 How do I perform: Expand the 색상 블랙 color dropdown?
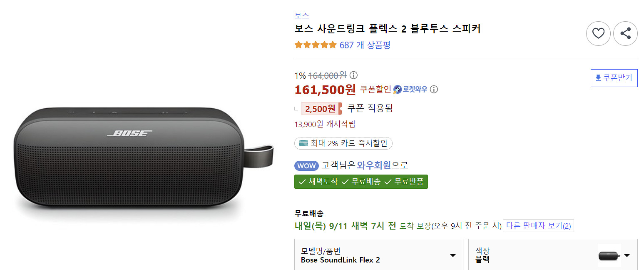[627, 255]
